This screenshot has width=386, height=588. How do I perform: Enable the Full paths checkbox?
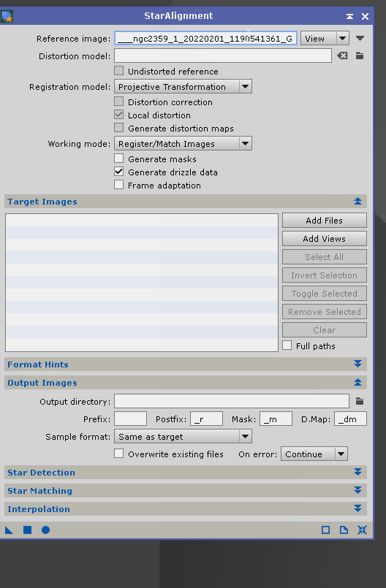point(287,345)
